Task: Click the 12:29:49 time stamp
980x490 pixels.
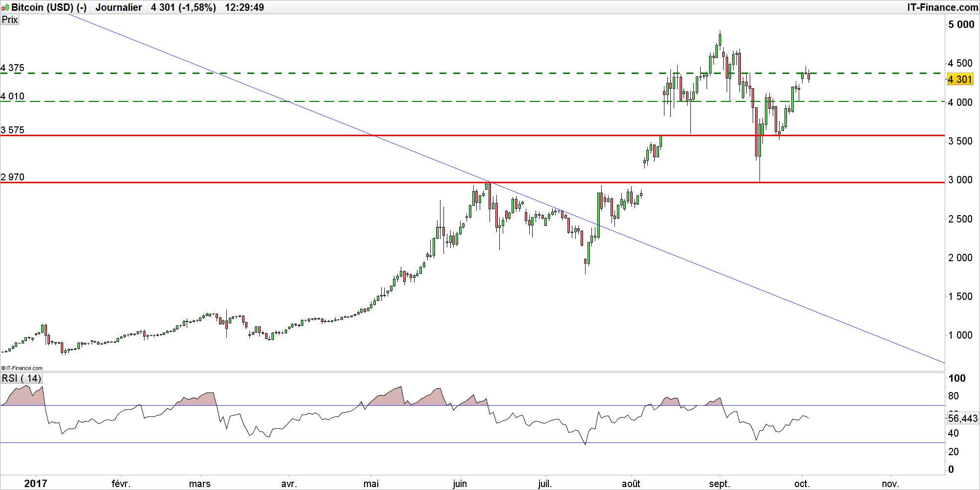Action: 245,7
